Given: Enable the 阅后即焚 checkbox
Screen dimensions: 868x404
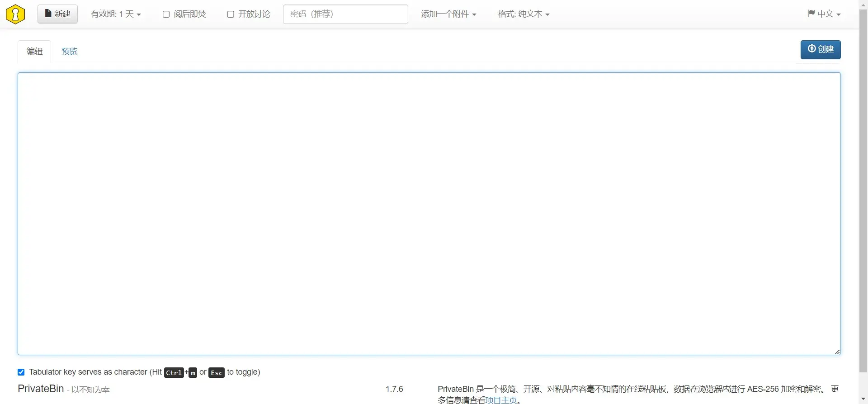Looking at the screenshot, I should pyautogui.click(x=166, y=14).
